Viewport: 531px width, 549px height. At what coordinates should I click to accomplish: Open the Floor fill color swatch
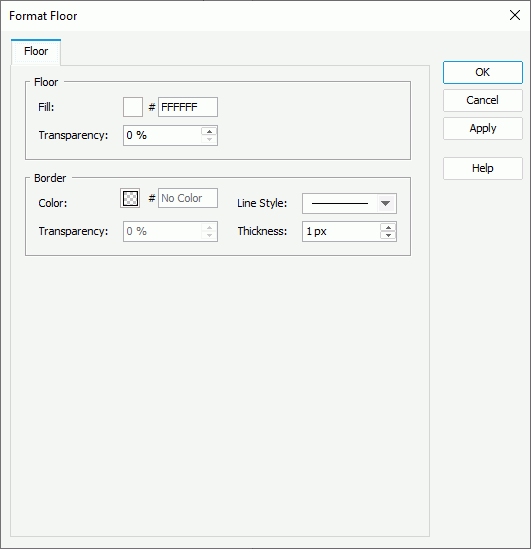coord(133,107)
